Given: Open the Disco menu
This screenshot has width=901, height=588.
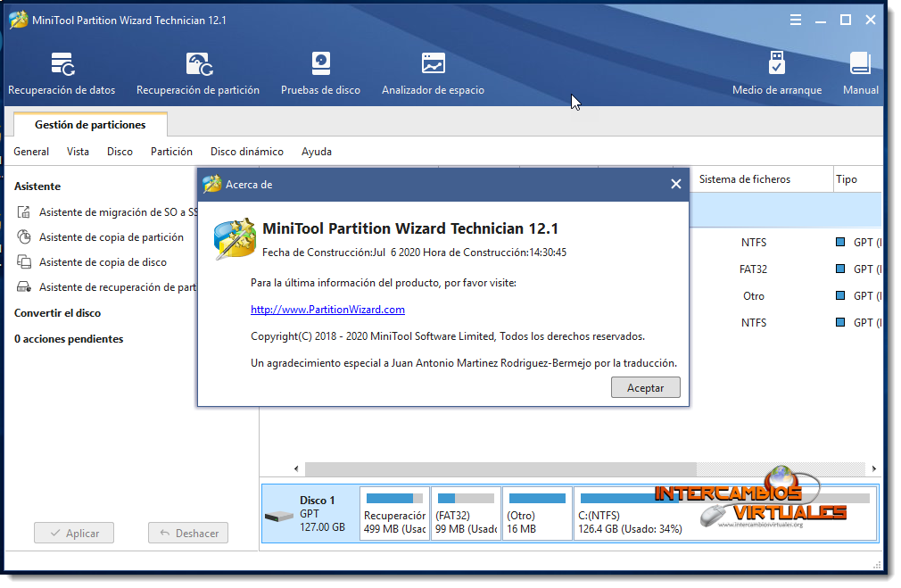Looking at the screenshot, I should (120, 152).
